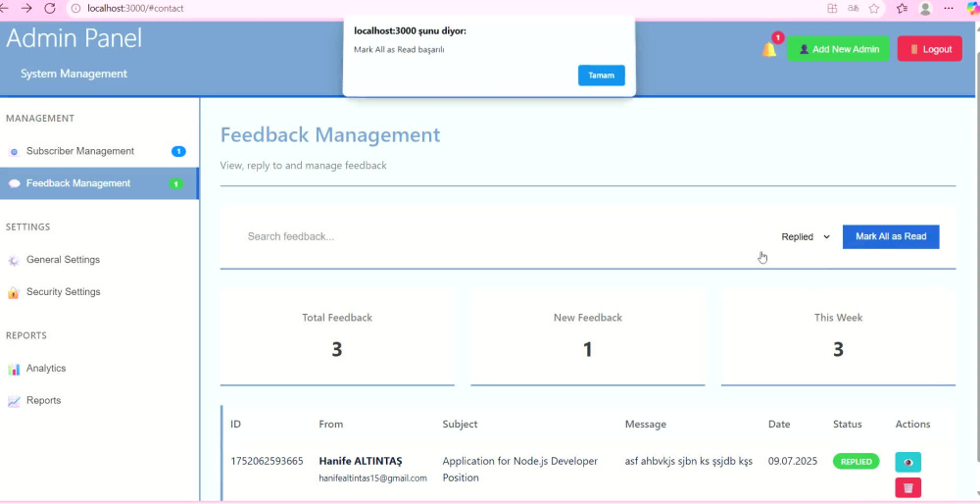Click the translate icon in address bar

(x=853, y=9)
